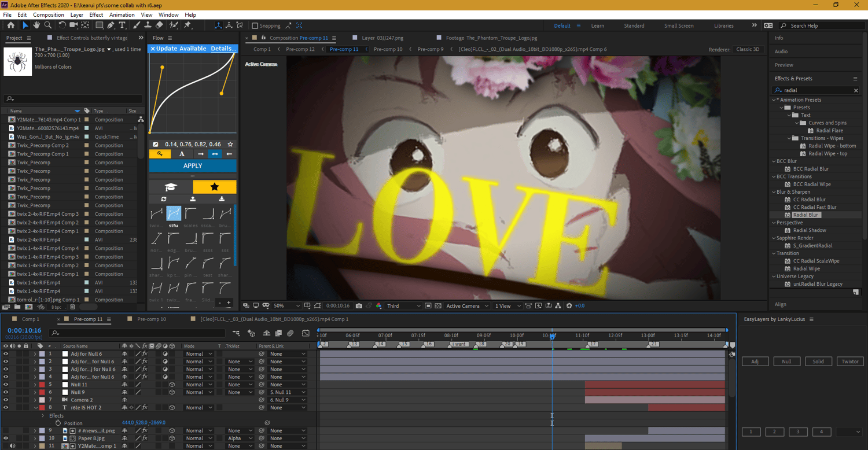Click the Flow panel graduation cap icon
Viewport: 868px width, 450px height.
(x=171, y=187)
